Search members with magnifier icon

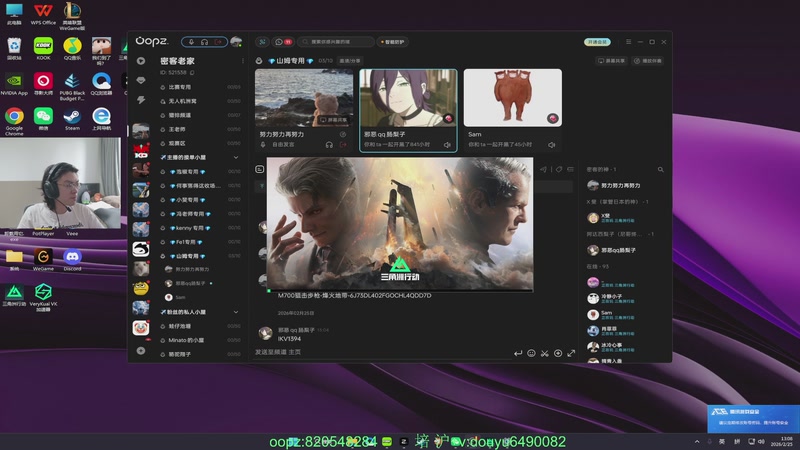point(661,169)
